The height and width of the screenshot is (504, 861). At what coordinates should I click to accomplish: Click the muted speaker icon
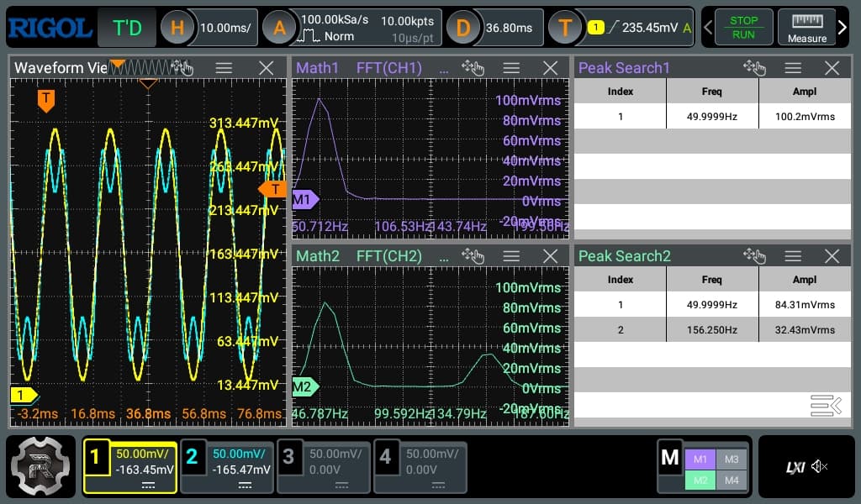point(820,465)
